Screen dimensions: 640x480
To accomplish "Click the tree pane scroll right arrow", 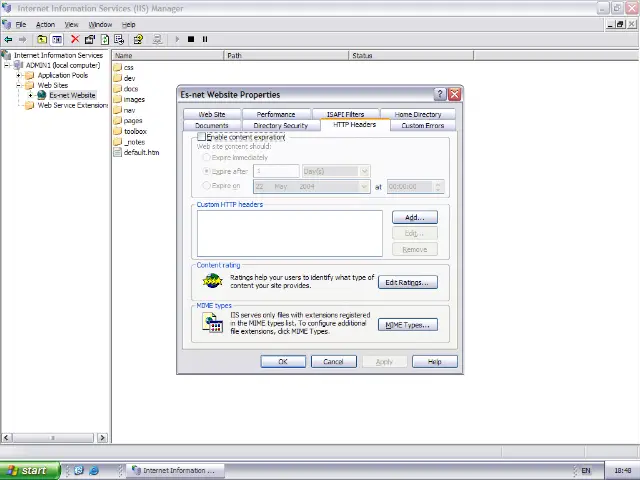I will tap(102, 438).
